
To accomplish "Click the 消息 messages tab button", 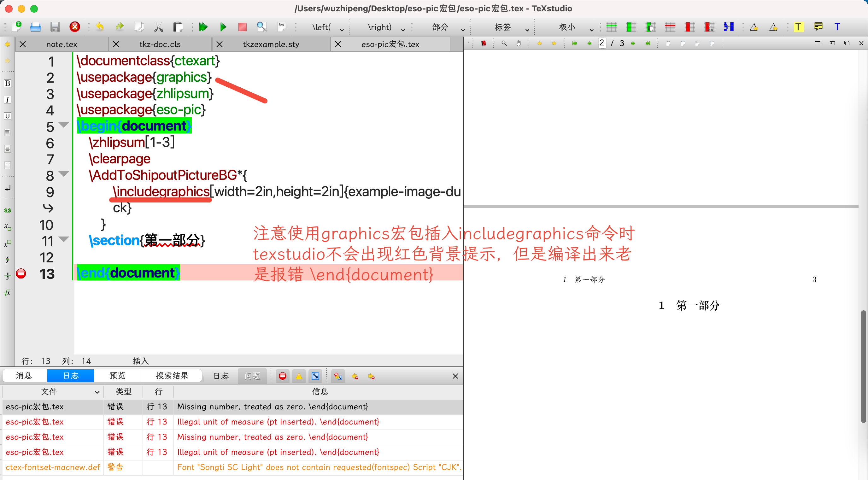I will click(24, 376).
